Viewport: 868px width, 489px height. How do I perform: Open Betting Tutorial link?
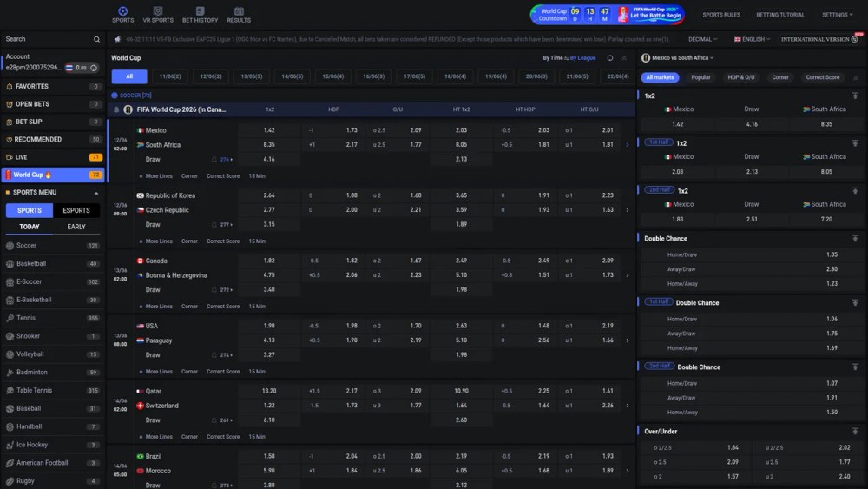coord(780,15)
